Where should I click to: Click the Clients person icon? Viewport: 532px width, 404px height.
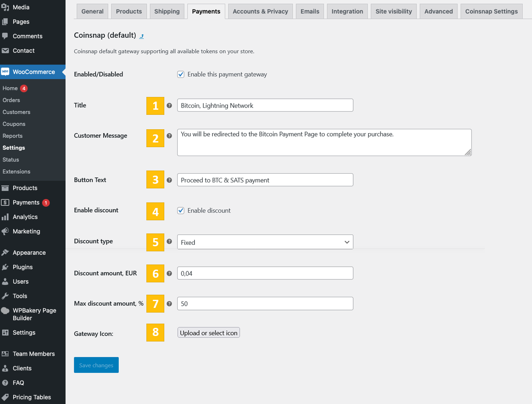pyautogui.click(x=5, y=368)
